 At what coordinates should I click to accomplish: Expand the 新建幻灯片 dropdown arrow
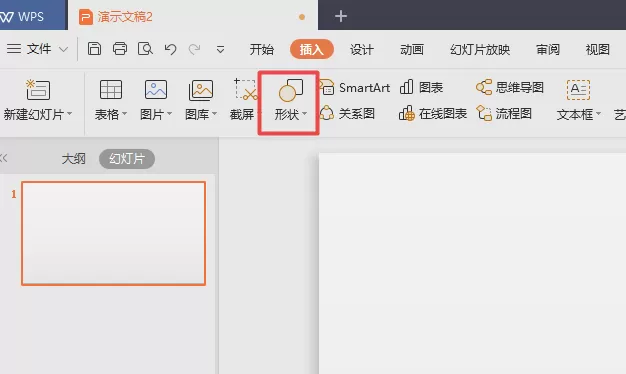(x=70, y=114)
